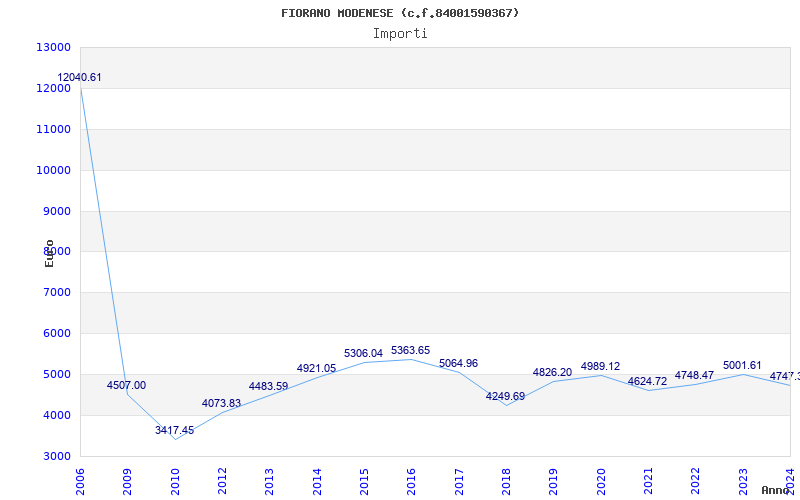Click the 2012 x-axis year label
Image resolution: width=800 pixels, height=500 pixels.
click(222, 481)
